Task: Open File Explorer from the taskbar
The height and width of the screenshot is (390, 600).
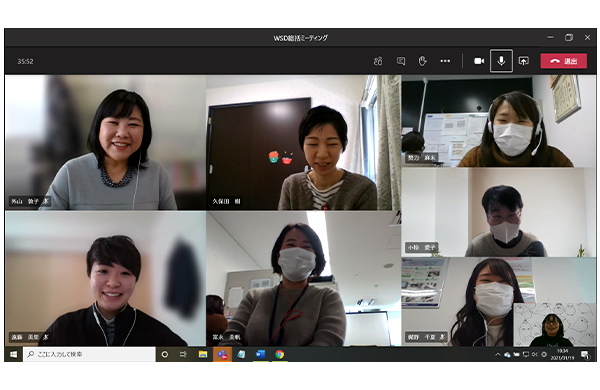Action: 203,354
